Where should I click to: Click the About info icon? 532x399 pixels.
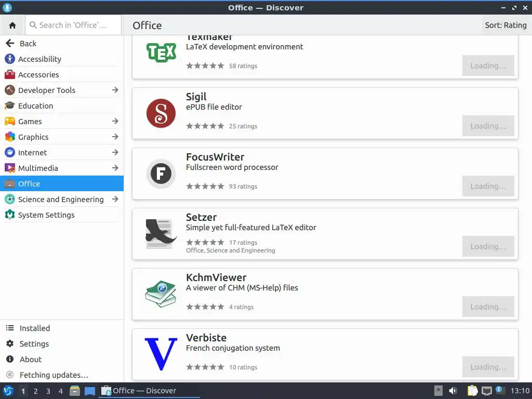(x=10, y=360)
